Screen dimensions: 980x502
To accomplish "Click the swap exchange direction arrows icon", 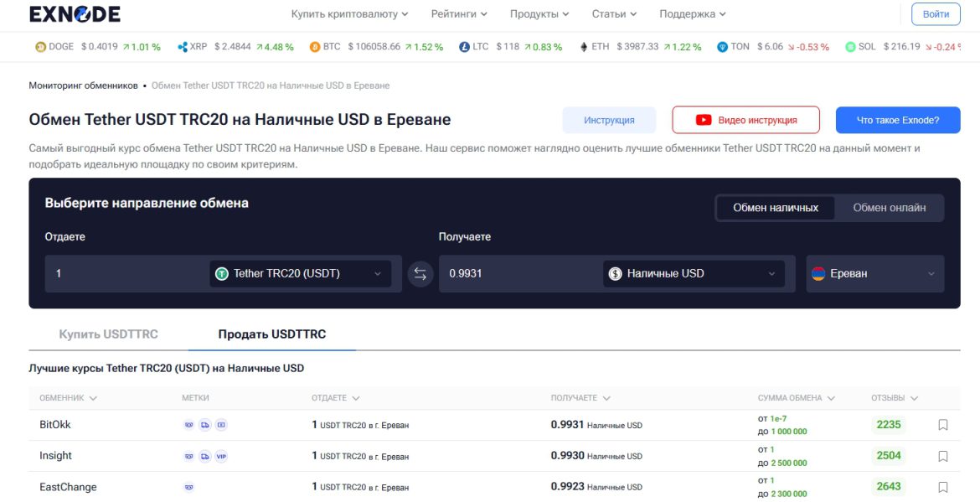I will [x=420, y=274].
